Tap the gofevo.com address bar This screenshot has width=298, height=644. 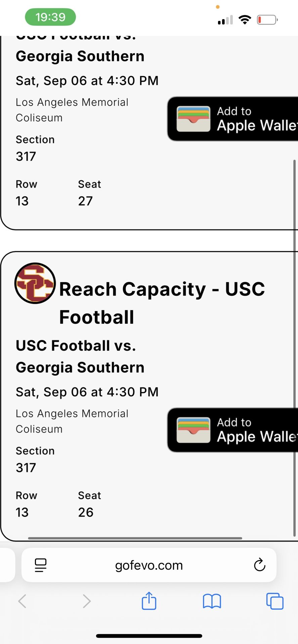pos(149,565)
